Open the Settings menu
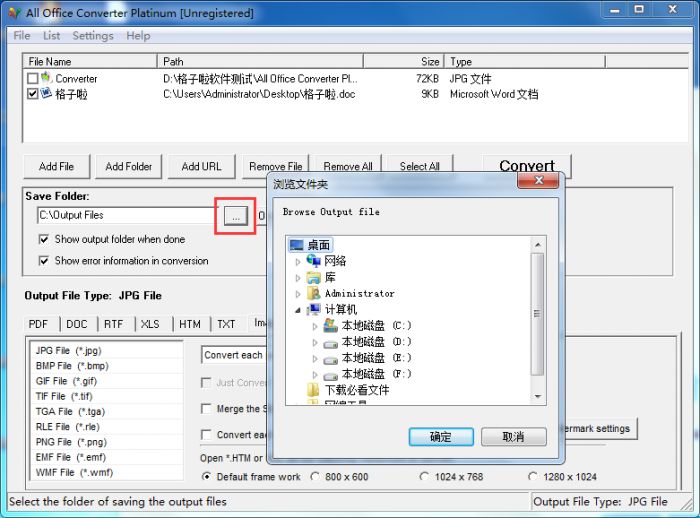Screen dimensions: 700x518 (92, 36)
